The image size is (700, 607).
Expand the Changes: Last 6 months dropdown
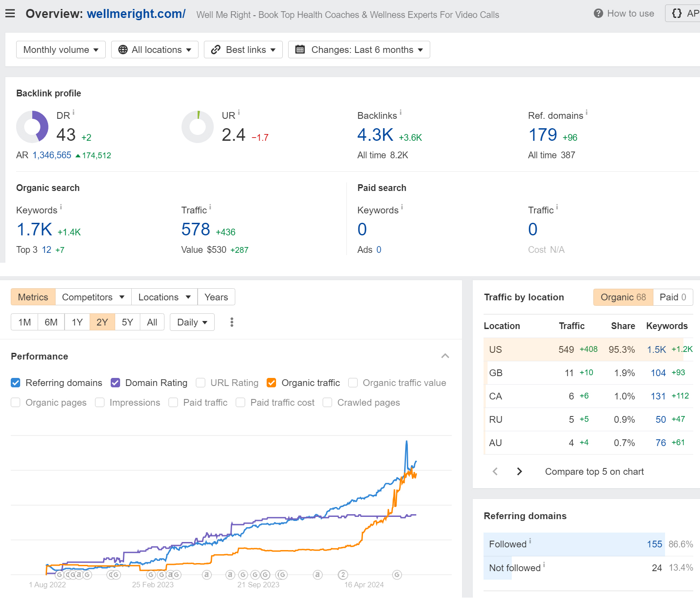click(359, 50)
